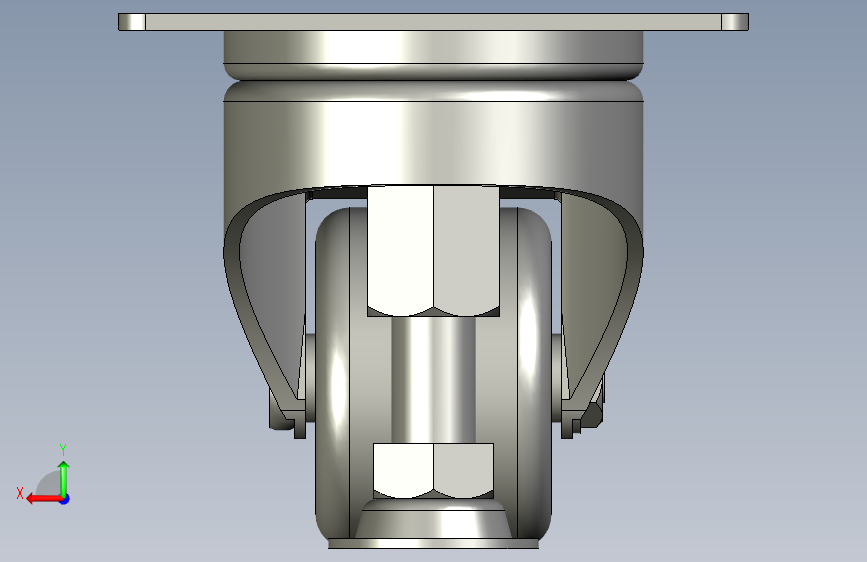Click the X label on the axis triad
The image size is (867, 562).
[20, 493]
